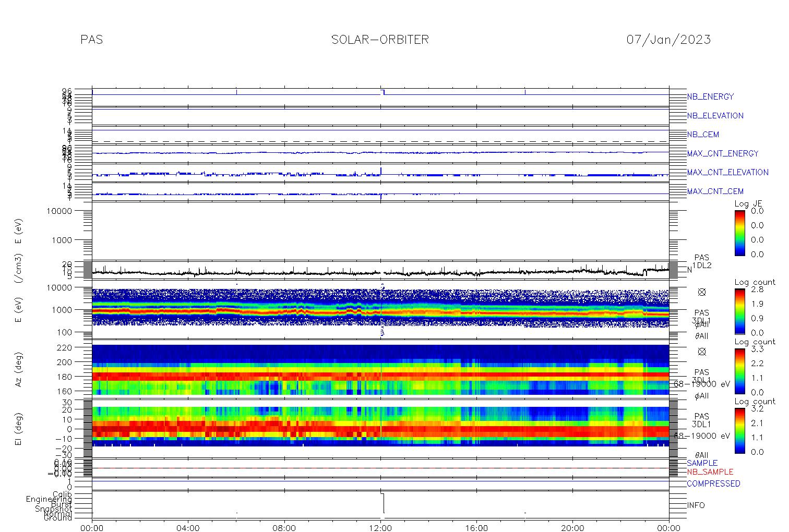The width and height of the screenshot is (789, 532).
Task: Select the 08:00 time axis tick
Action: click(284, 528)
